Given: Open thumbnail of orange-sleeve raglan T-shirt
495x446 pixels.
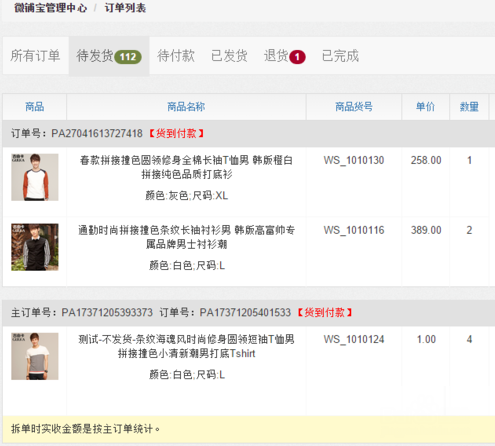Looking at the screenshot, I should [35, 177].
